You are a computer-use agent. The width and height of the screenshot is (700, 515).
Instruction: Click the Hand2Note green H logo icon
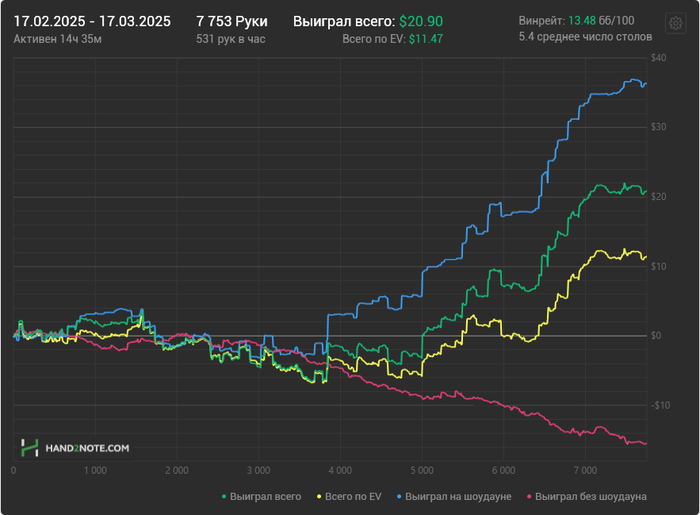29,448
